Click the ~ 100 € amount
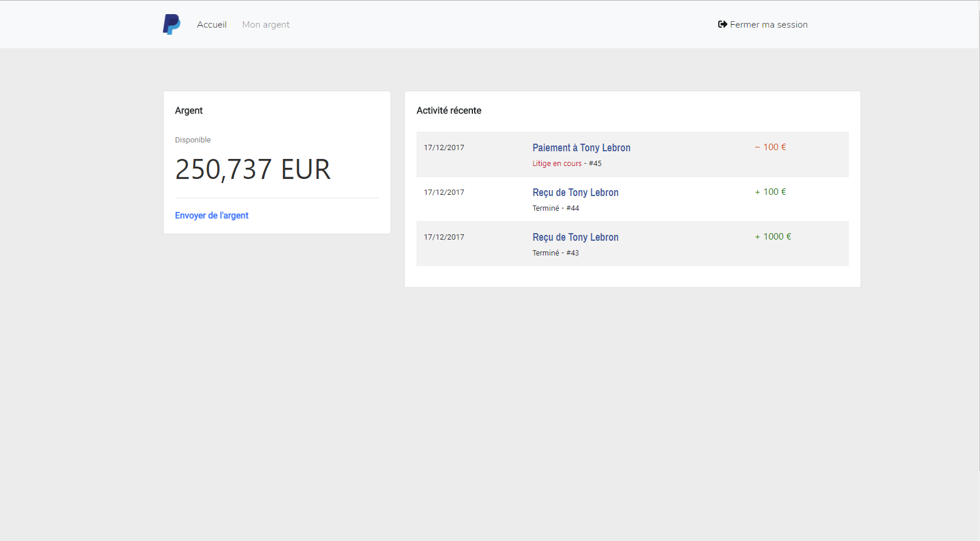The height and width of the screenshot is (541, 980). (x=771, y=147)
